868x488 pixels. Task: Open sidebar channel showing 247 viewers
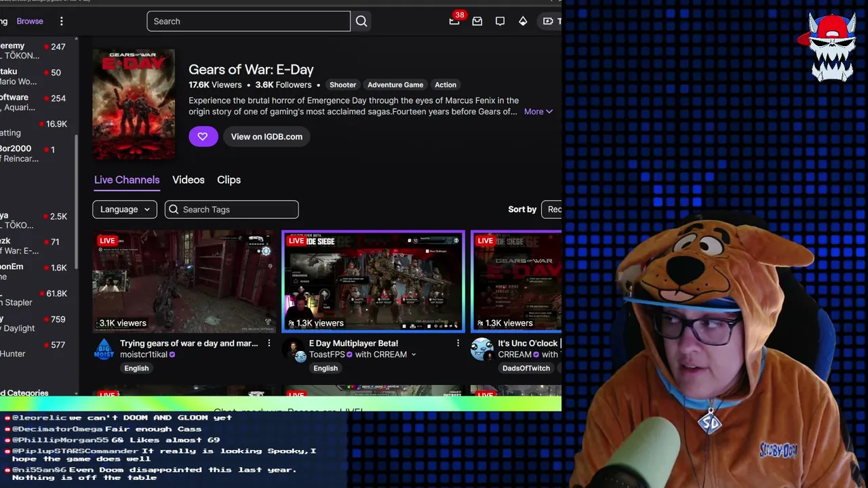[34, 50]
